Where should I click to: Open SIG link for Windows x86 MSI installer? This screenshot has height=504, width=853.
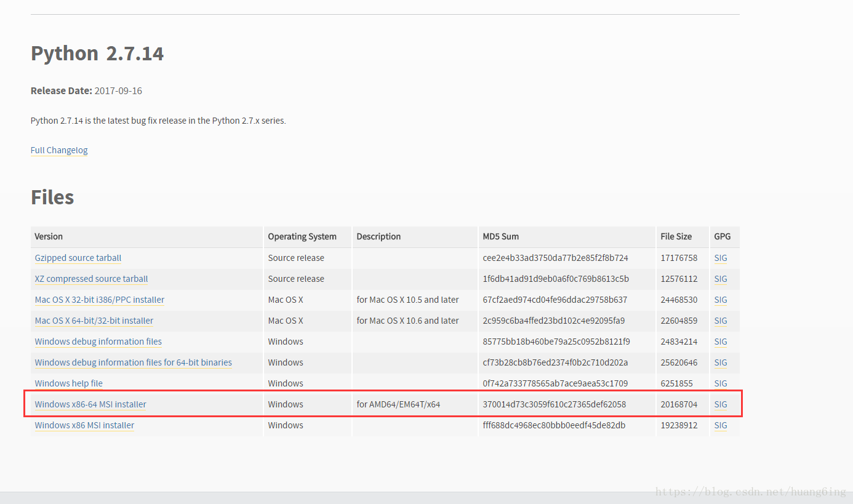pyautogui.click(x=721, y=425)
